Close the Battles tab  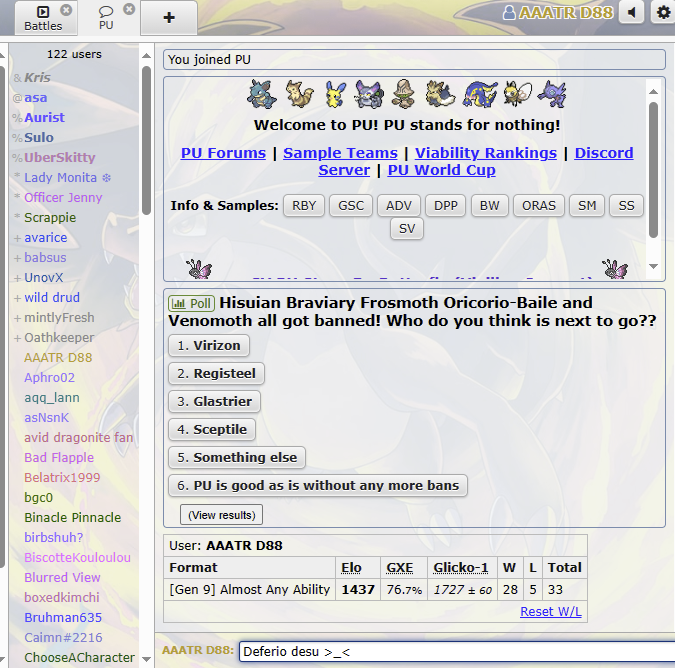tap(66, 9)
